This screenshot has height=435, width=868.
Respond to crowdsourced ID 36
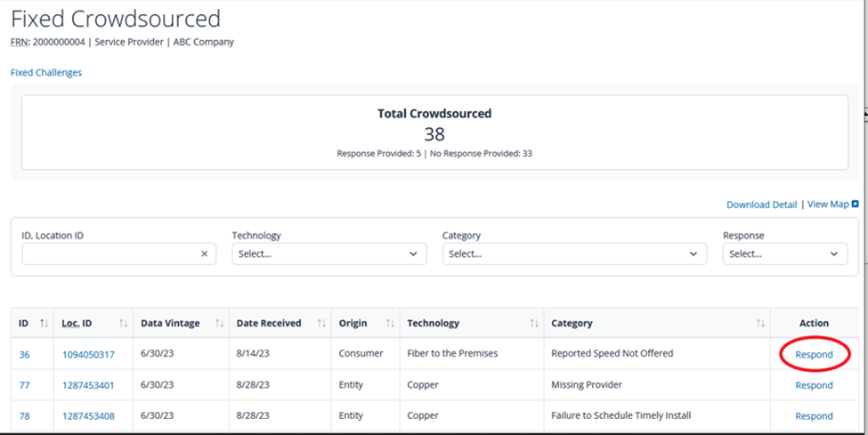[814, 355]
